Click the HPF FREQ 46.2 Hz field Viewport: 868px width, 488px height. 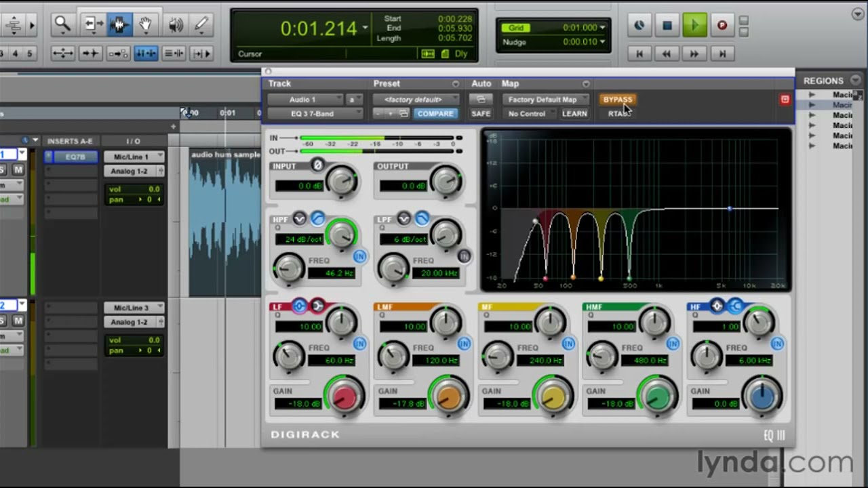[x=330, y=273]
